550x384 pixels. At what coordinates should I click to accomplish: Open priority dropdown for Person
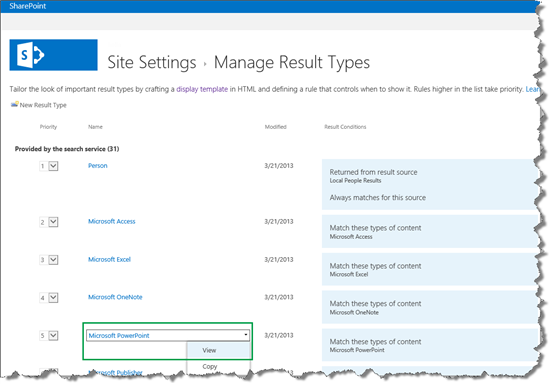[x=53, y=166]
